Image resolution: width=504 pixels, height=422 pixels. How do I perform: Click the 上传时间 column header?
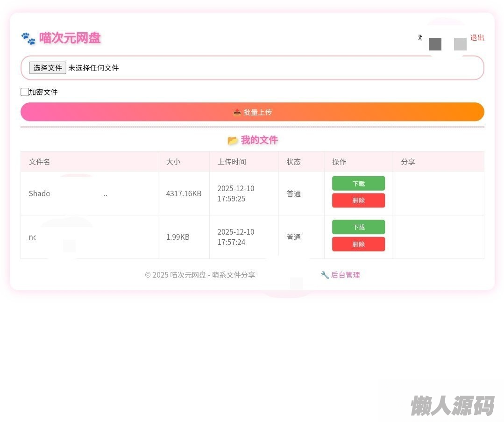(x=232, y=162)
